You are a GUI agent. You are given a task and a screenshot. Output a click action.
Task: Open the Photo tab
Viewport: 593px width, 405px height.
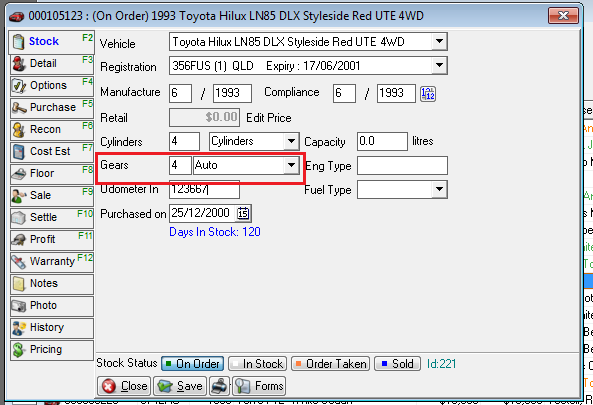[x=51, y=306]
